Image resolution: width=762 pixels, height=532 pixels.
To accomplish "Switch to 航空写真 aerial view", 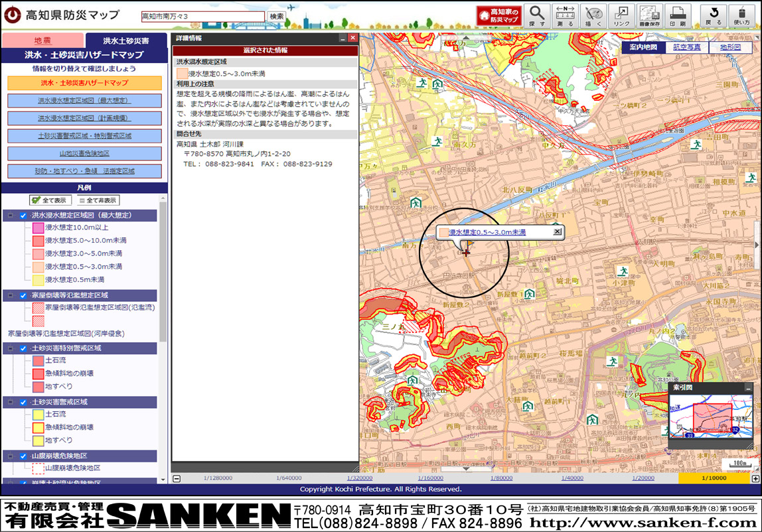I will click(687, 47).
